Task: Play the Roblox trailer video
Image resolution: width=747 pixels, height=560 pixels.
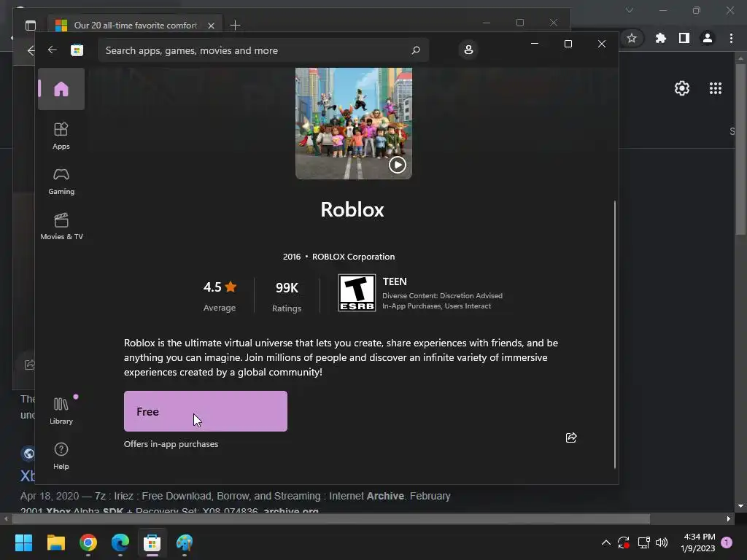Action: click(x=398, y=165)
